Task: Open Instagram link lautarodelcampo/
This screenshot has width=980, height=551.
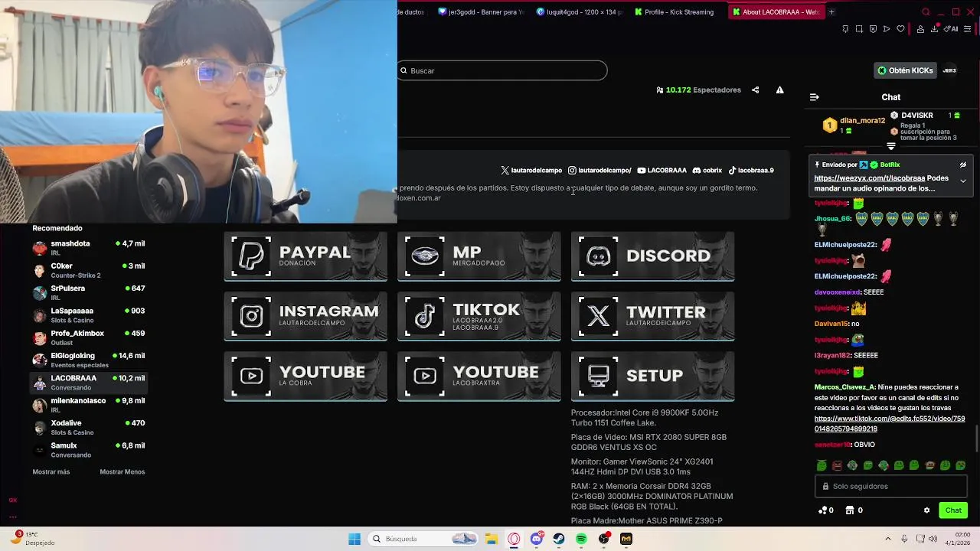Action: coord(599,171)
